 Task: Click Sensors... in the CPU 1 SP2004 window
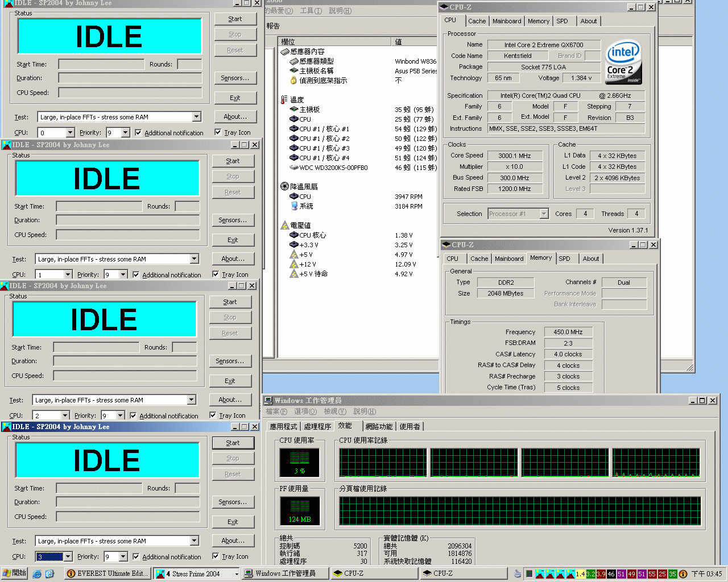click(x=233, y=220)
